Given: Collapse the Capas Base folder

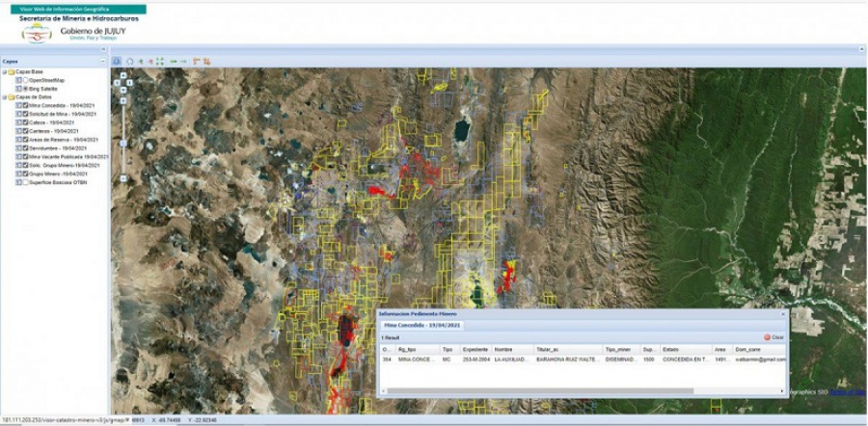Looking at the screenshot, I should point(5,71).
